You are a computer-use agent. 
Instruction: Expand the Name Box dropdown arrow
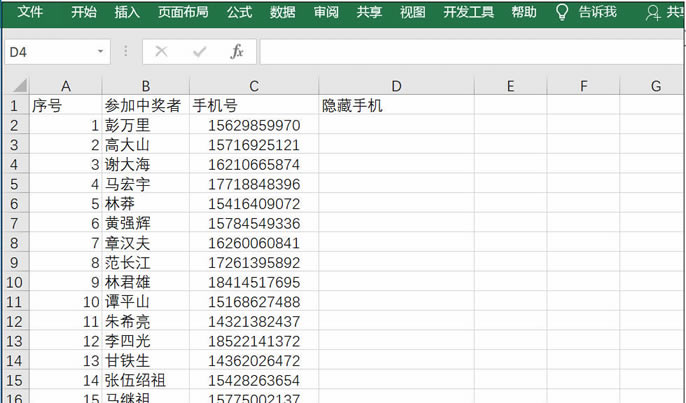(x=100, y=52)
